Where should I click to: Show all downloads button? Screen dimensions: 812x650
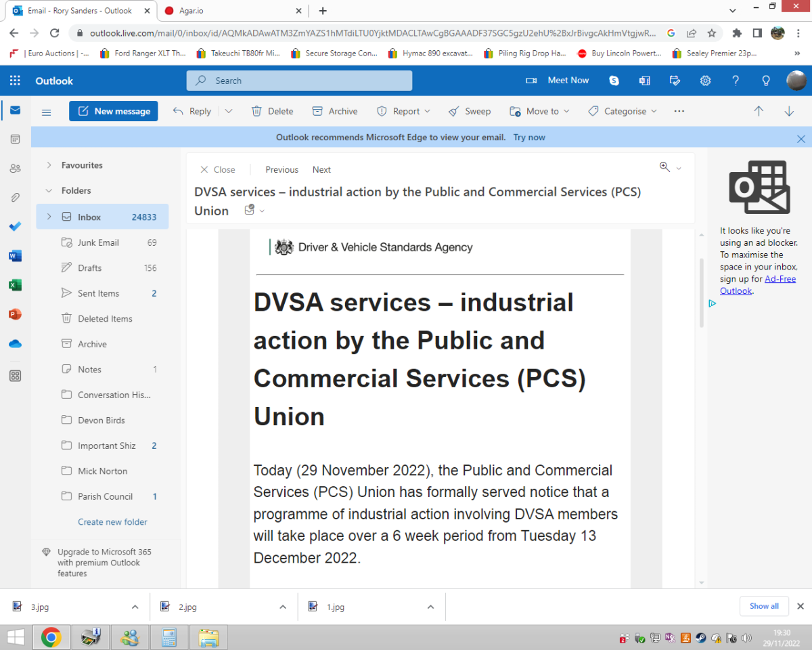(764, 606)
